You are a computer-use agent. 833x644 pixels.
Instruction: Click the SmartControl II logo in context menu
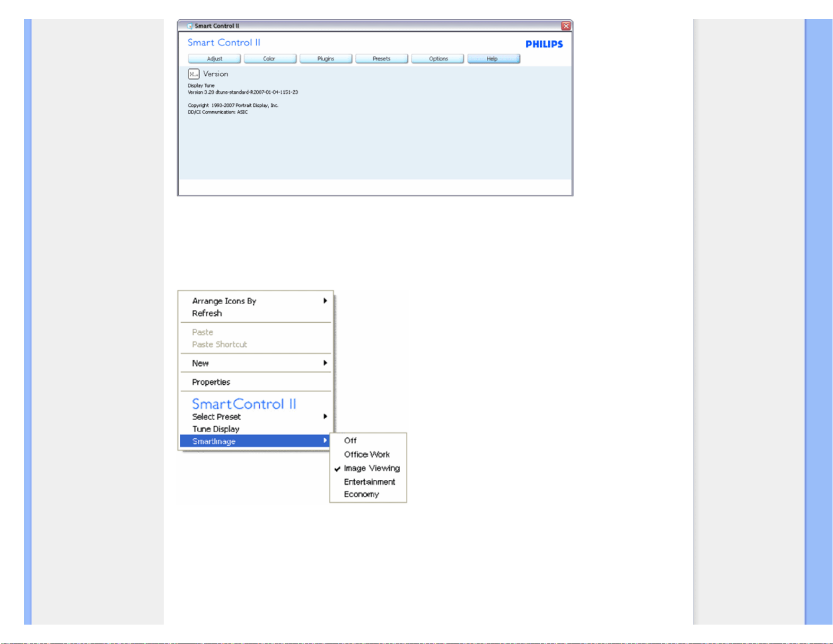[x=244, y=404]
